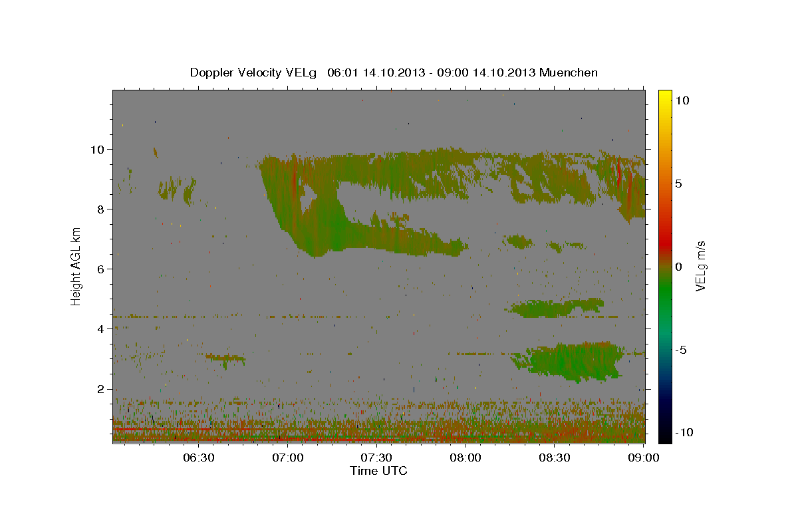Click the height axis label 8
Screen dimensions: 798x532
point(102,209)
